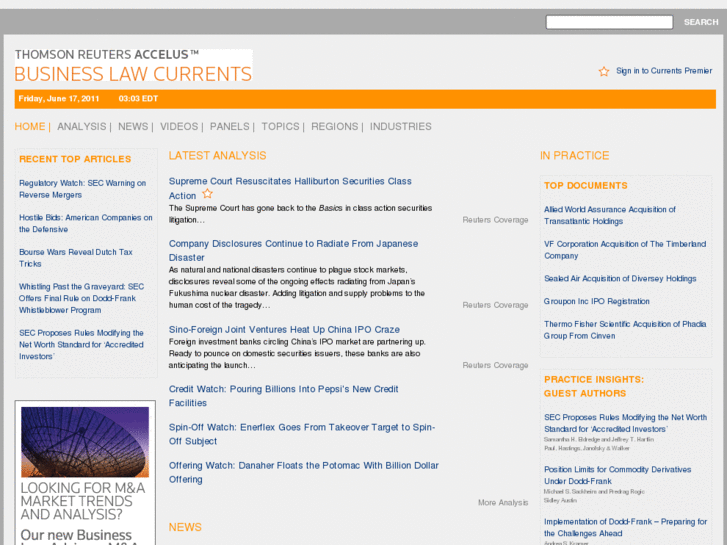Click the RECENT TOP ARTICLES heading
This screenshot has width=727, height=545.
tap(75, 159)
